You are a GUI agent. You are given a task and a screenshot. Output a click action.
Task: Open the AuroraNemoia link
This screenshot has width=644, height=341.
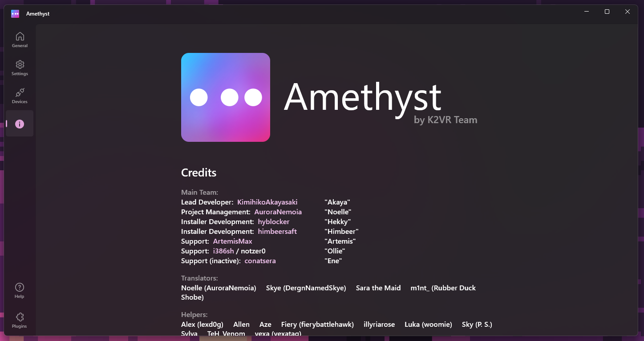pyautogui.click(x=278, y=212)
